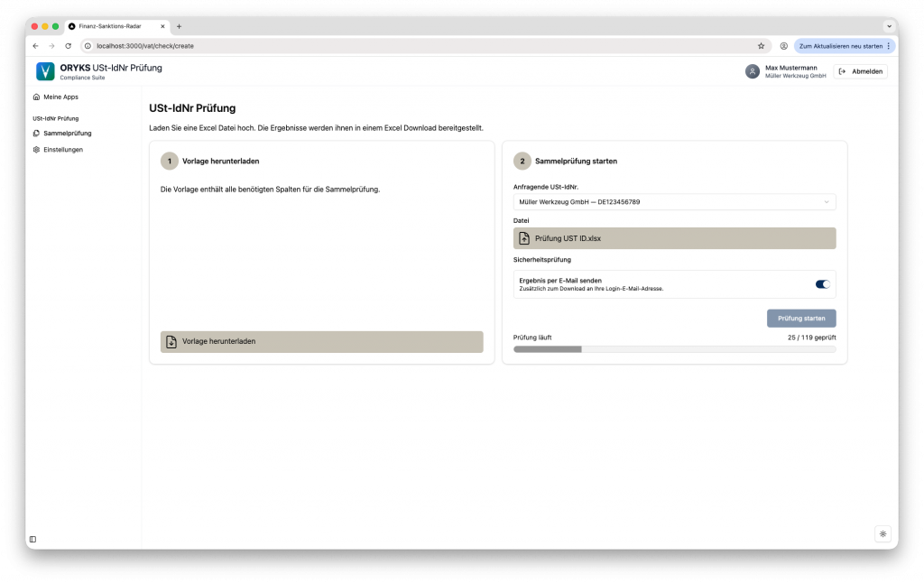The image size is (924, 583).
Task: Open Meine Apps in the sidebar
Action: 60,97
